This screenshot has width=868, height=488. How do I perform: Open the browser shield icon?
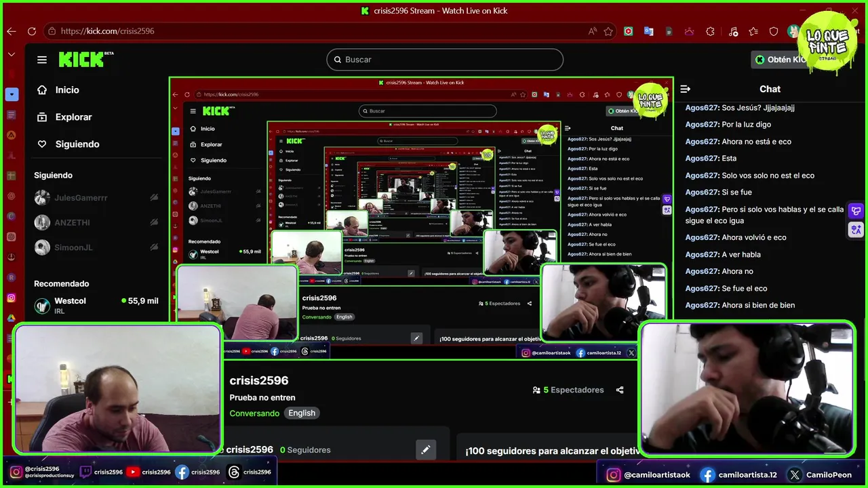(774, 31)
